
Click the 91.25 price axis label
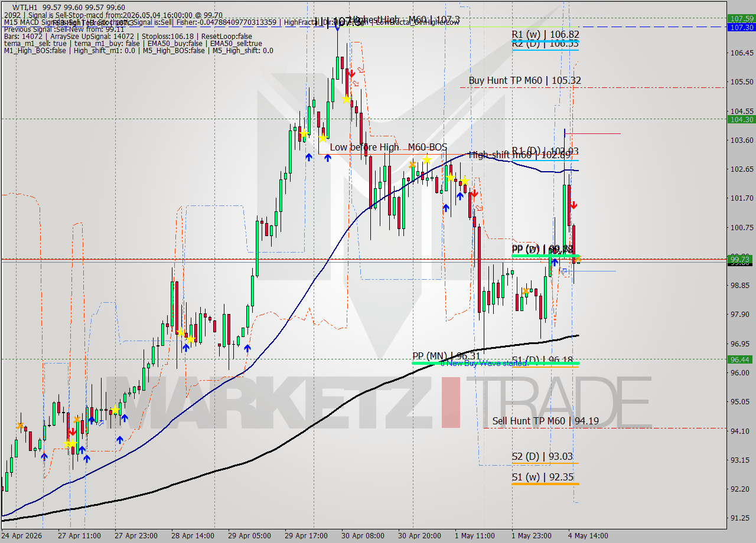pyautogui.click(x=741, y=518)
